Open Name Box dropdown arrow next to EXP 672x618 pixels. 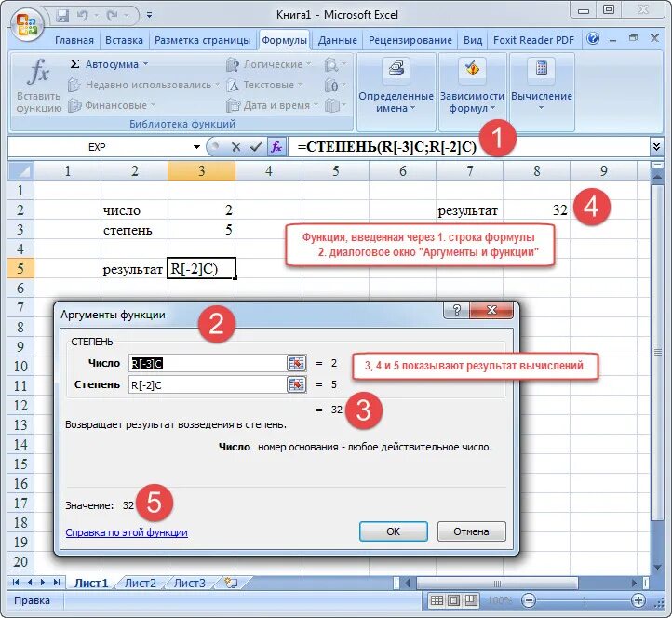196,147
